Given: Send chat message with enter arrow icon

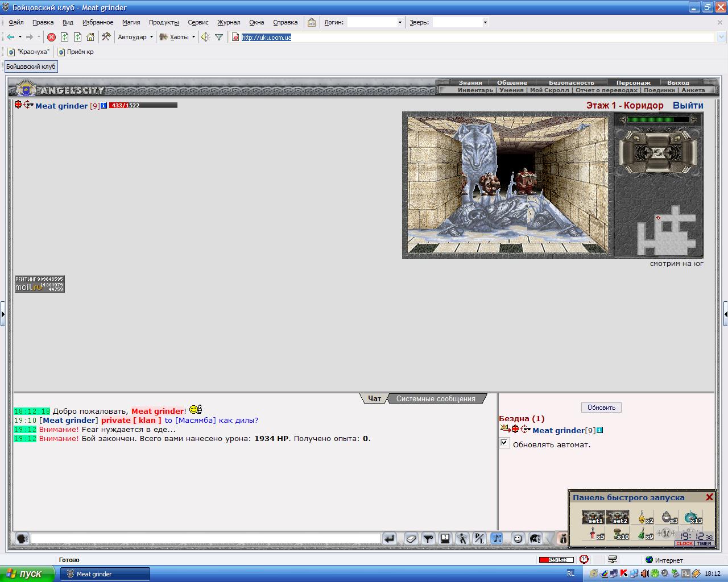Looking at the screenshot, I should 389,538.
